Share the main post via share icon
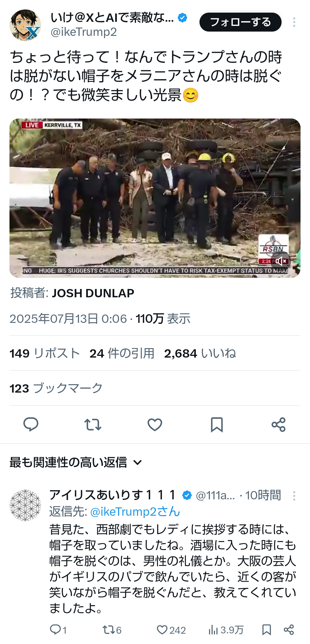Screen dimensions: 310x644 tap(278, 424)
